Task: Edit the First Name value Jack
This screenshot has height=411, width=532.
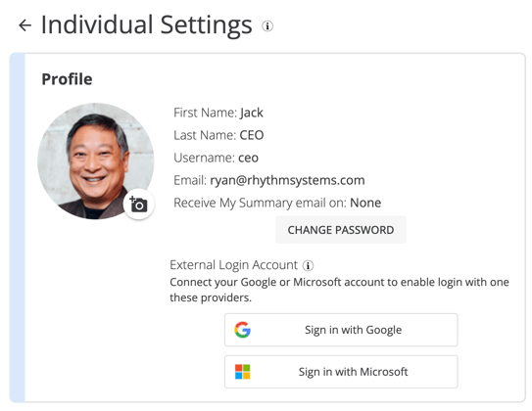Action: [x=252, y=113]
